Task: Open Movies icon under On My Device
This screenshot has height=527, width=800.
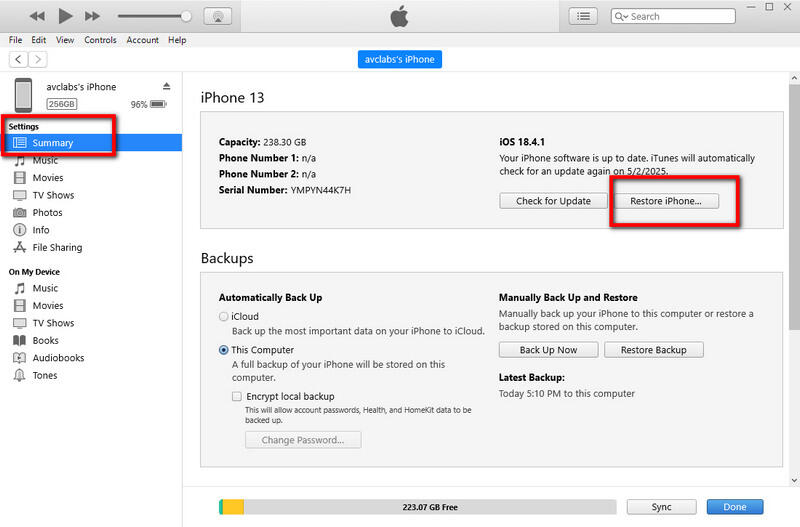Action: pyautogui.click(x=19, y=306)
